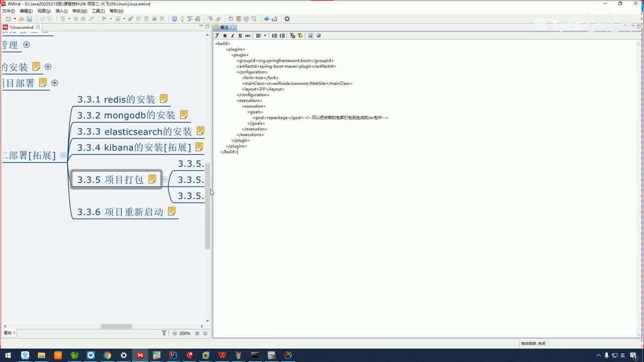Open Chrome from the taskbar
This screenshot has height=362, width=644.
pos(107,355)
